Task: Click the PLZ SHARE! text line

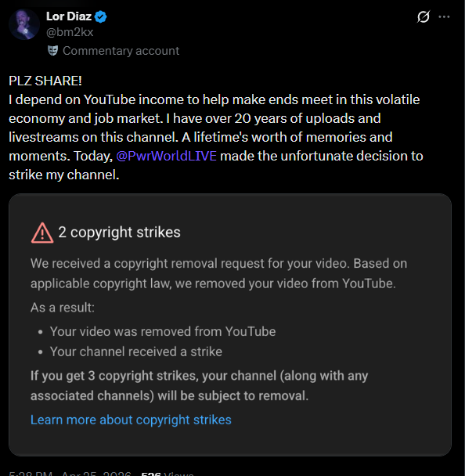Action: coord(45,81)
